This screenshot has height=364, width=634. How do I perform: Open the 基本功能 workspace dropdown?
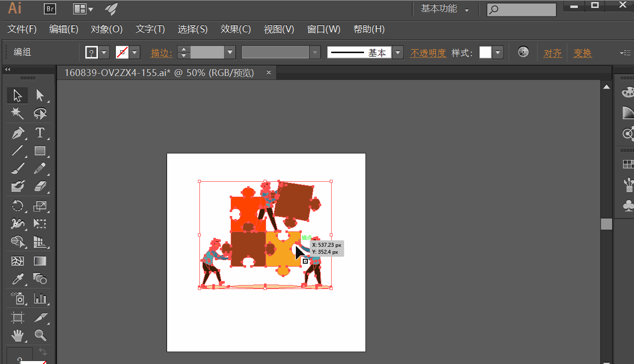click(x=445, y=9)
